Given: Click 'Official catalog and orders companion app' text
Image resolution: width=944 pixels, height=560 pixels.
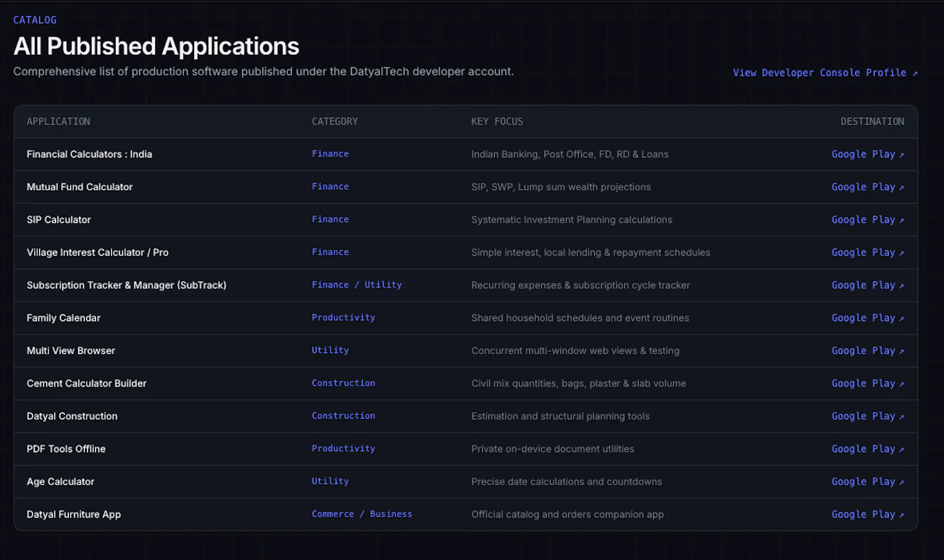Looking at the screenshot, I should (x=567, y=514).
